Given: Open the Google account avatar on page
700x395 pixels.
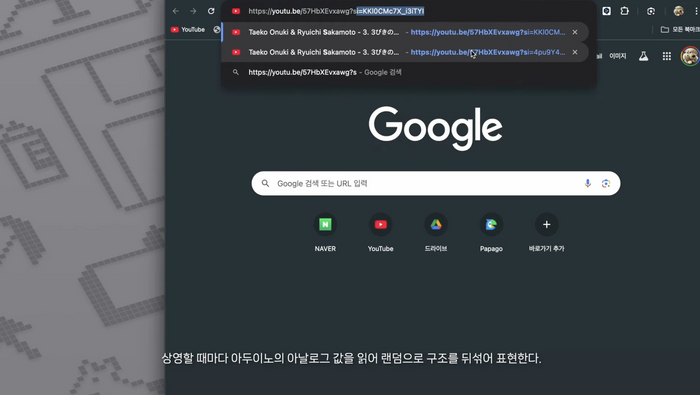Looking at the screenshot, I should point(690,56).
